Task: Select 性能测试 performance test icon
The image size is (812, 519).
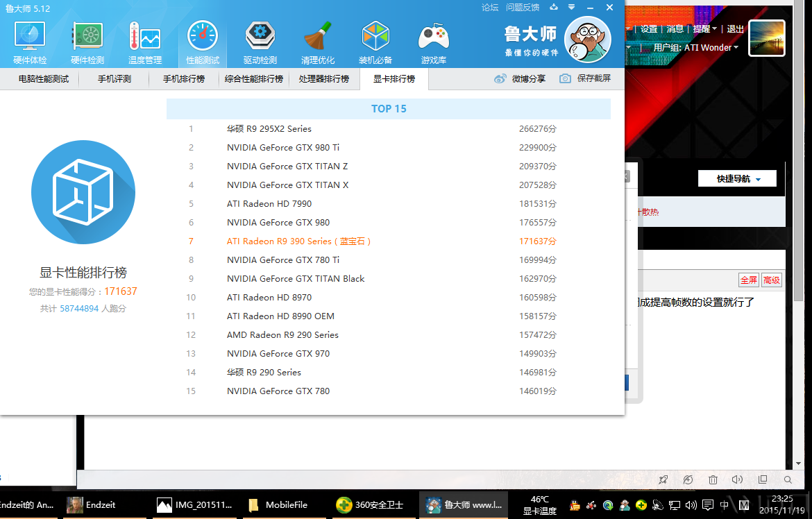Action: (x=203, y=43)
